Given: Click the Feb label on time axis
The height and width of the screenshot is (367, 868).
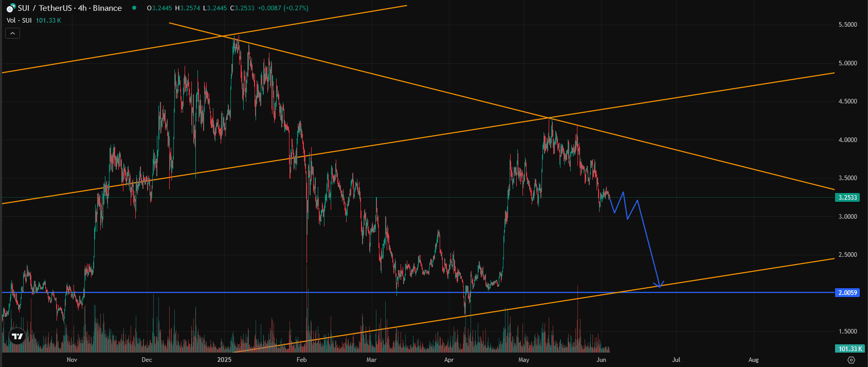Looking at the screenshot, I should (302, 360).
